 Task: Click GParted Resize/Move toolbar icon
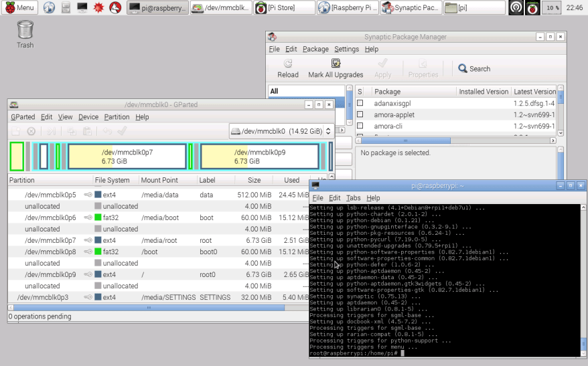point(52,131)
